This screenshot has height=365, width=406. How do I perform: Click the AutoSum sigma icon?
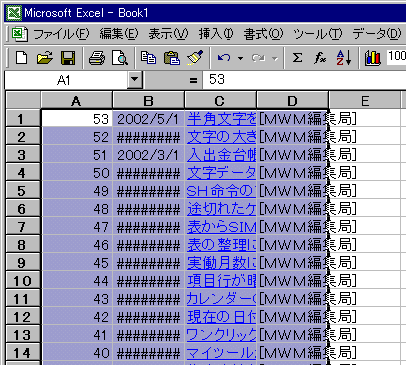coord(297,58)
